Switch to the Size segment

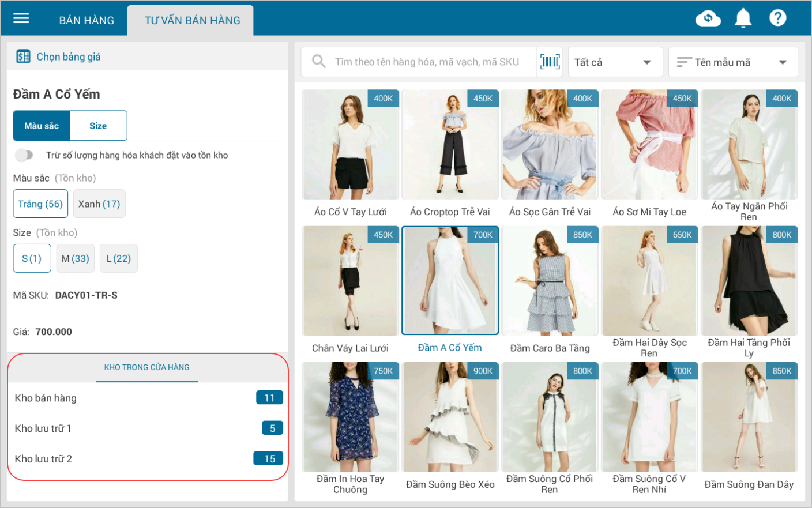coord(98,126)
